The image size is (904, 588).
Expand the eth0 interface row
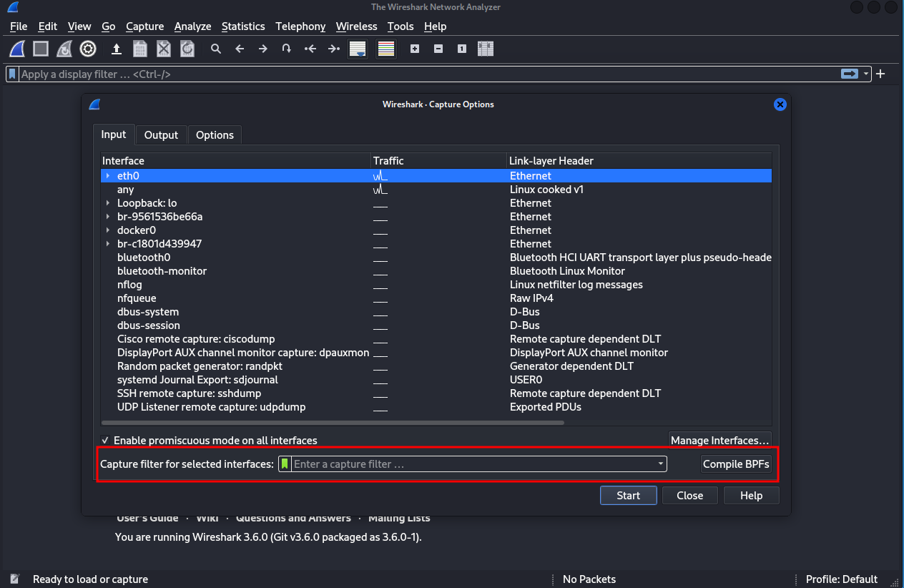(x=108, y=176)
